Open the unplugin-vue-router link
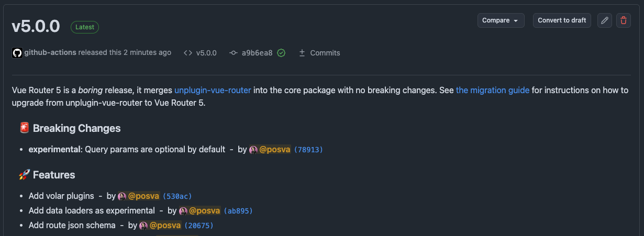This screenshot has width=644, height=236. (x=213, y=90)
